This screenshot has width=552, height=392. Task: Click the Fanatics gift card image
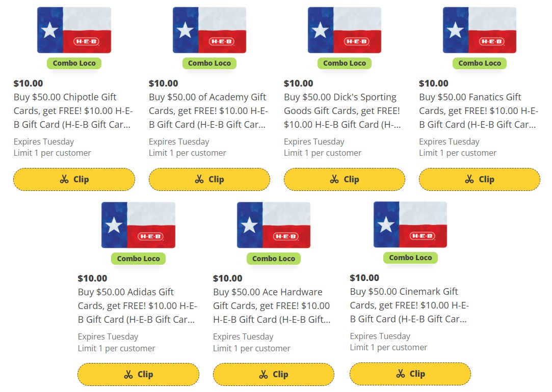click(479, 29)
